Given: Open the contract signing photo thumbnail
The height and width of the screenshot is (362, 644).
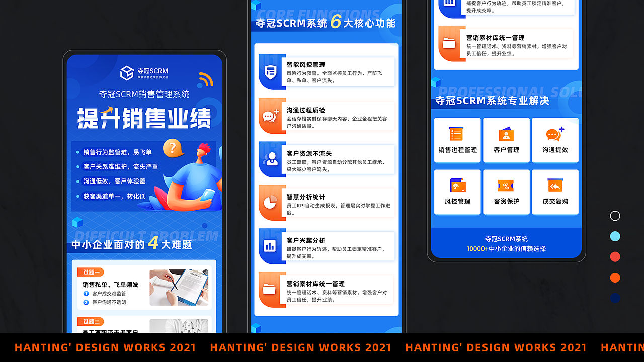Looking at the screenshot, I should (179, 288).
